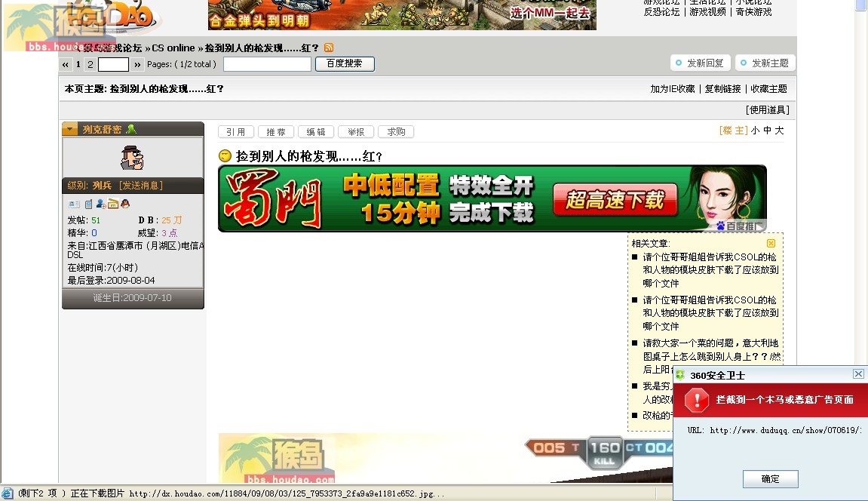The width and height of the screenshot is (868, 501).
Task: Click the 最后登录:2009-08-04 text
Action: click(112, 280)
